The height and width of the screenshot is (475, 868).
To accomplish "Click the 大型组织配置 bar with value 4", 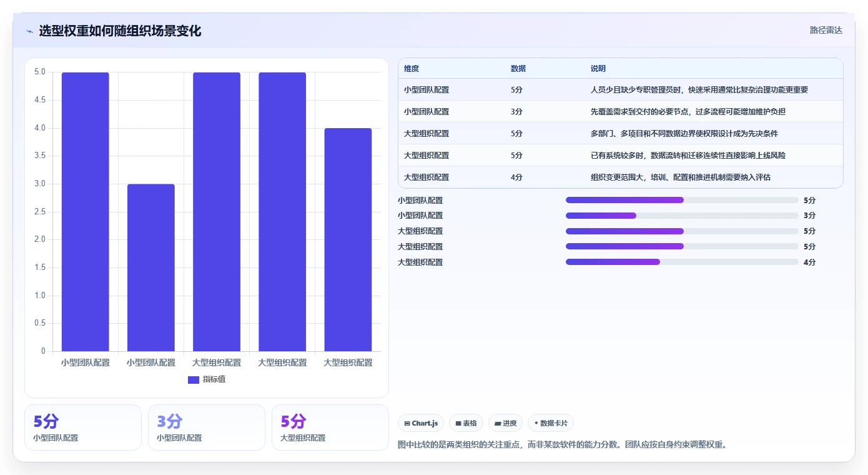I will point(348,240).
